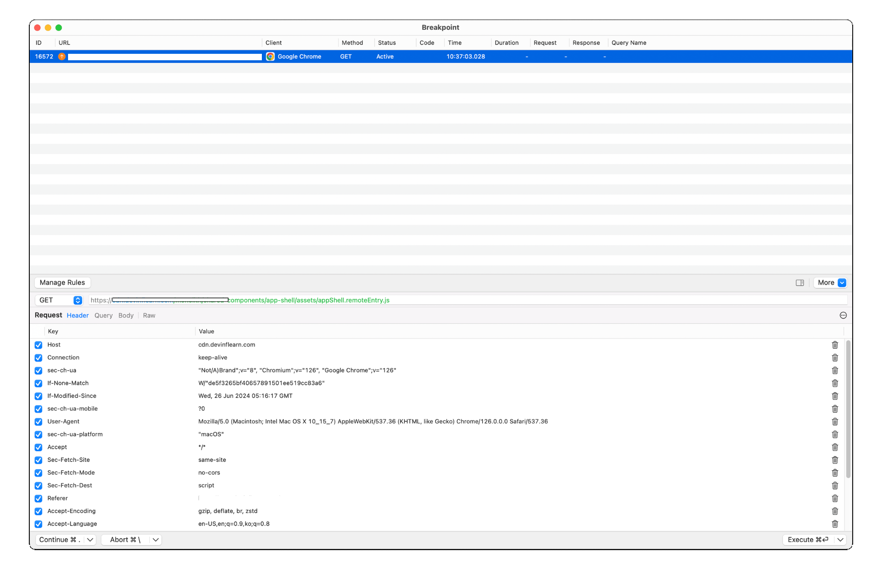Delete the User-Agent header with trash icon

[x=835, y=421]
